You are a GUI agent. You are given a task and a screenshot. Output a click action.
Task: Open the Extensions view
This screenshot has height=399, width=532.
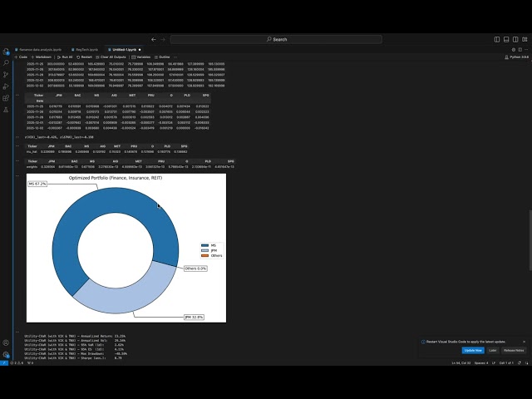[x=6, y=97]
